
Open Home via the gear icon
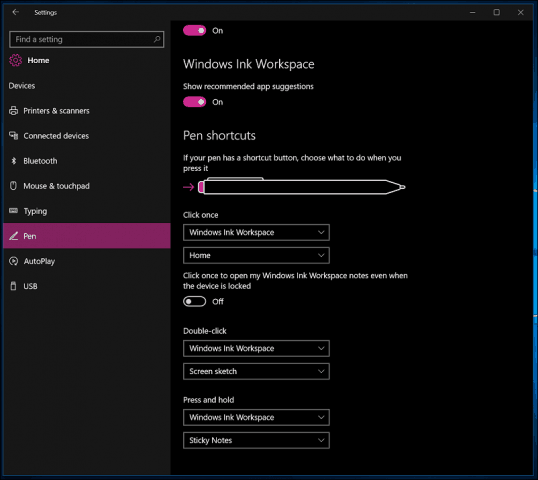pyautogui.click(x=15, y=60)
